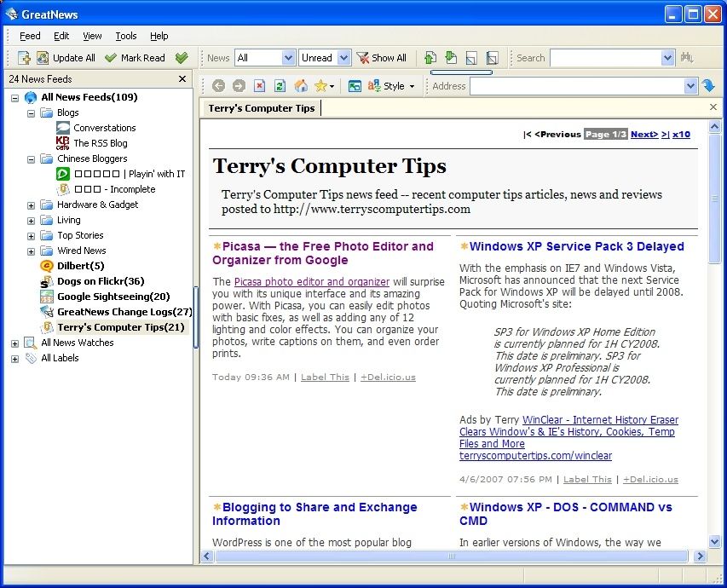Image resolution: width=727 pixels, height=588 pixels.
Task: Click the Update All toolbar button
Action: point(66,58)
